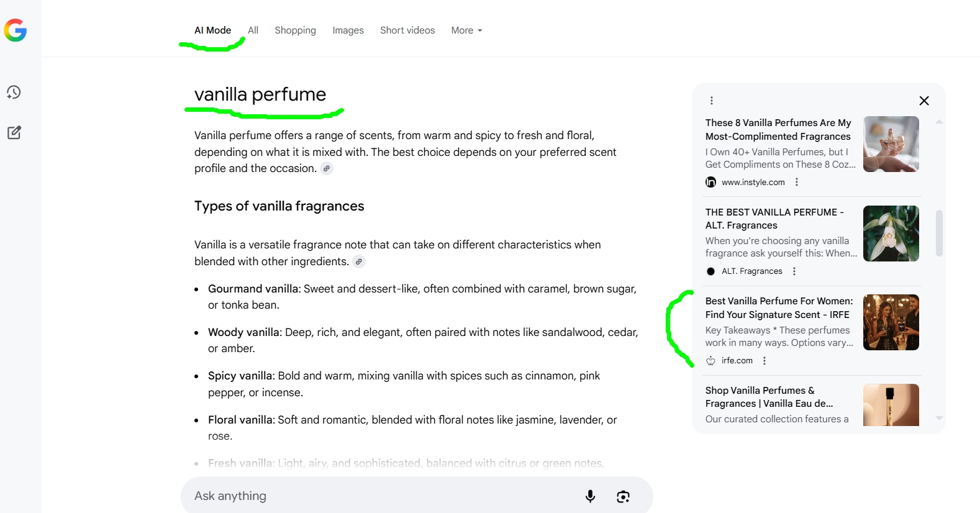Open 'Best Vanilla Perfume For Women' IRFE link
Screen dimensions: 980x513
[x=779, y=308]
